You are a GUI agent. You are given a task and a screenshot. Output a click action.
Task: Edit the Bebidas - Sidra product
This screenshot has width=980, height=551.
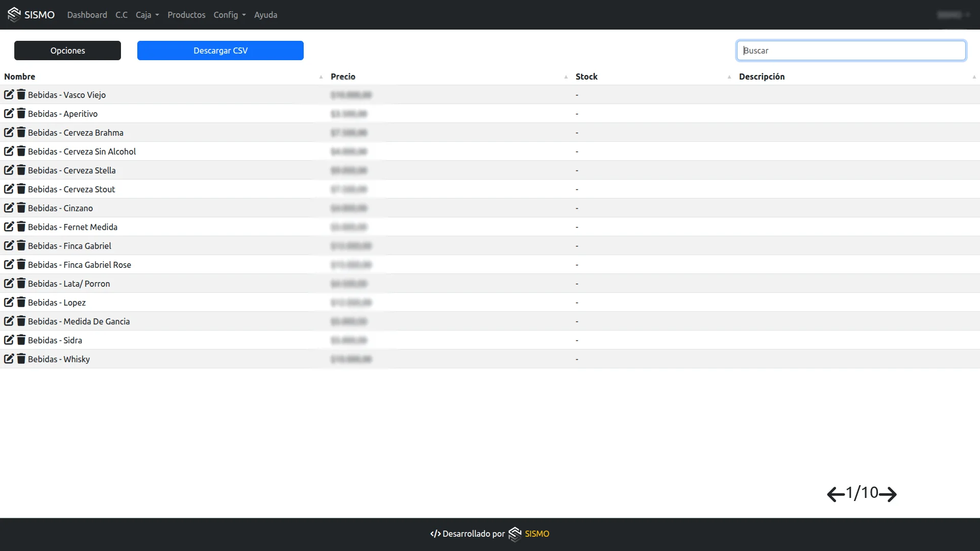9,340
